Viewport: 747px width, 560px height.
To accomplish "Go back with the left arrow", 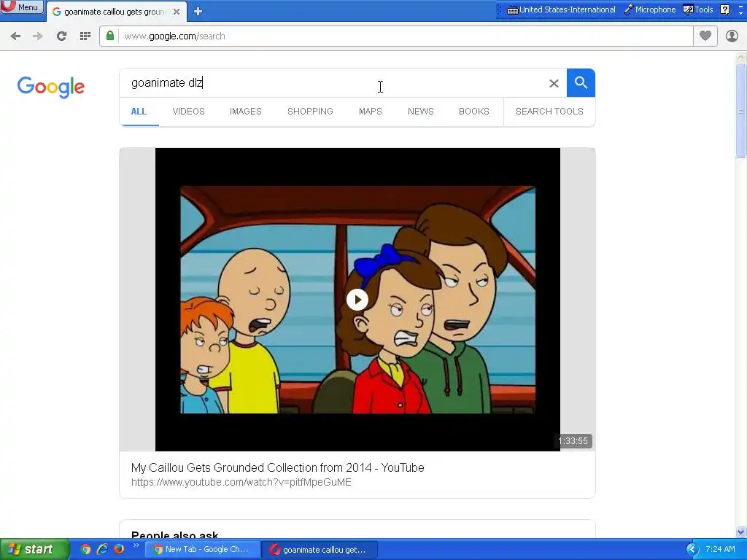I will [x=15, y=36].
